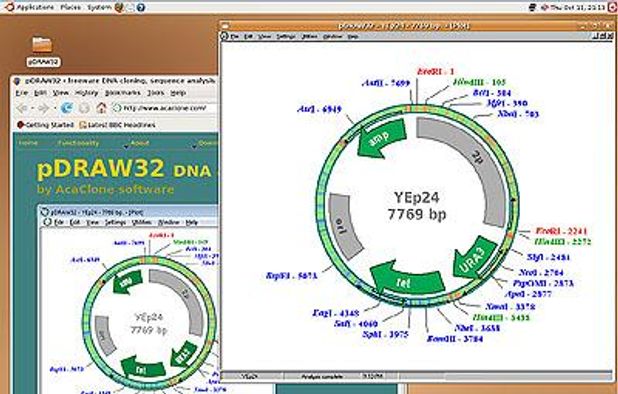
Task: Click 'by AcaClone software' text on the web page
Action: 105,190
